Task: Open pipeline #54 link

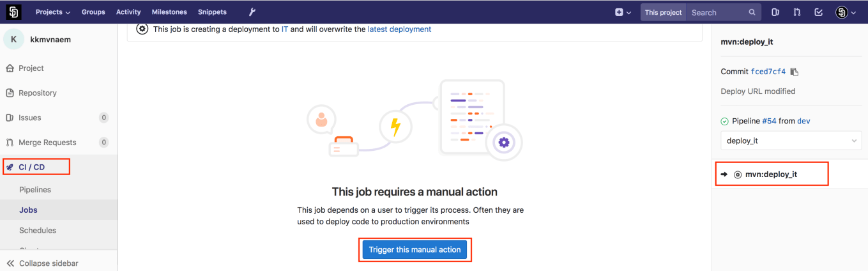Action: 769,121
